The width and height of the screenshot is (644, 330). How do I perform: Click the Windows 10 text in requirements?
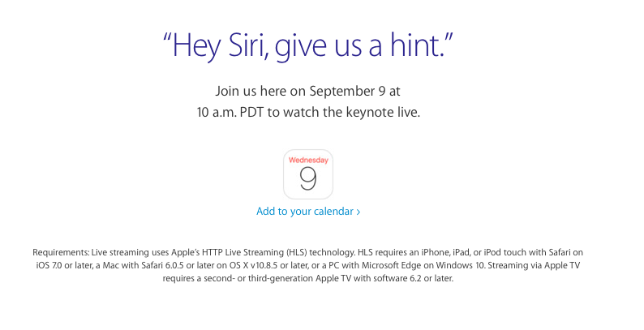pyautogui.click(x=461, y=266)
